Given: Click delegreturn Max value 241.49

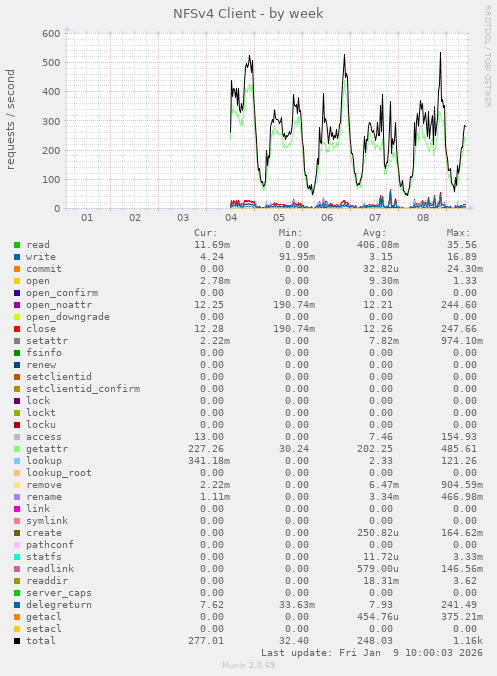Looking at the screenshot, I should click(459, 605).
